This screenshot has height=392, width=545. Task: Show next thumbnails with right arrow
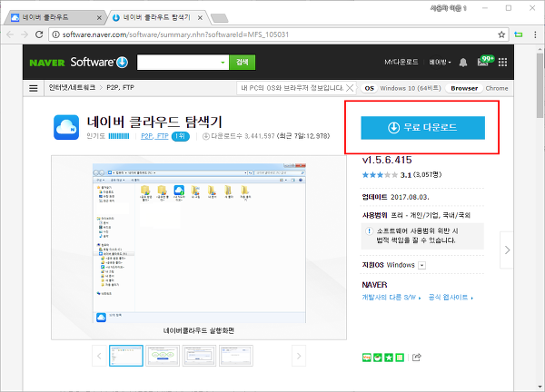click(x=299, y=356)
